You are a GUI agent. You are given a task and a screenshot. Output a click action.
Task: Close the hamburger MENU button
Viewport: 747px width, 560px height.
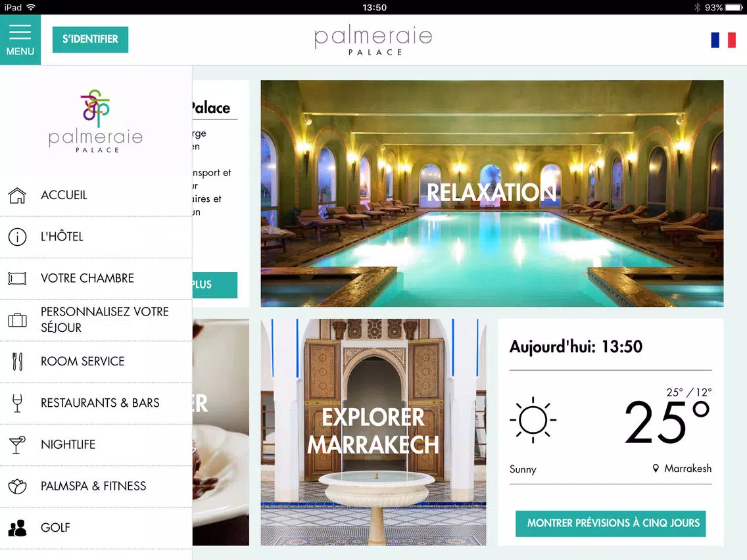click(x=20, y=39)
